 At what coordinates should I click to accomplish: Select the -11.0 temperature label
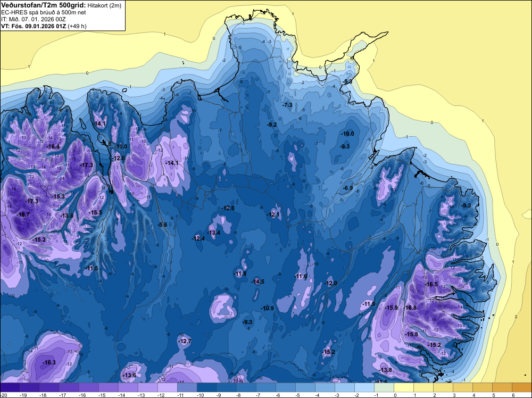pyautogui.click(x=121, y=146)
